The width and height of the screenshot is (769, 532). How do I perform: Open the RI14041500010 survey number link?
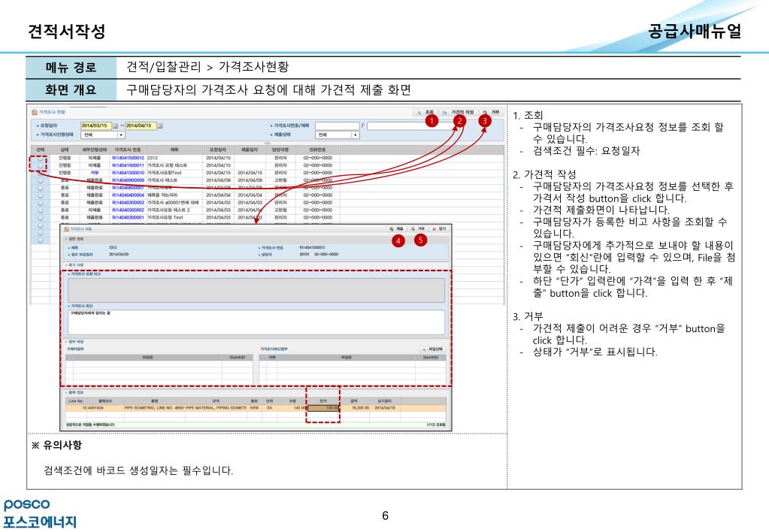click(128, 173)
